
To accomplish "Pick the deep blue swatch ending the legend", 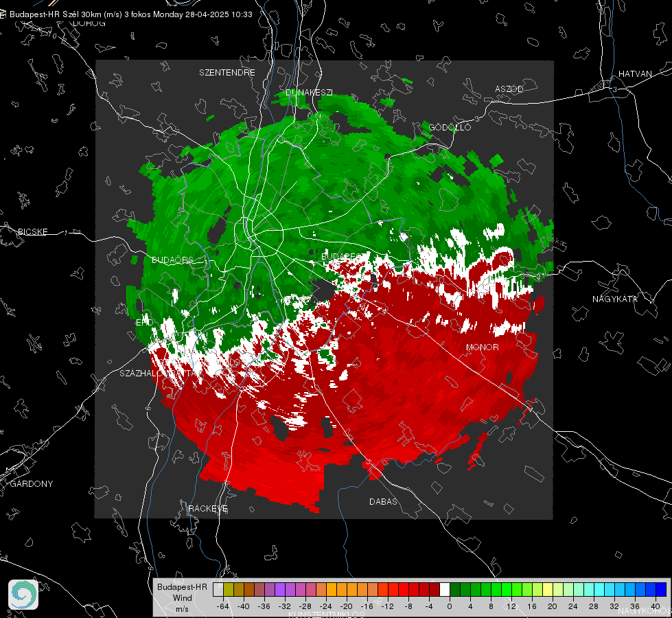I will (661, 589).
